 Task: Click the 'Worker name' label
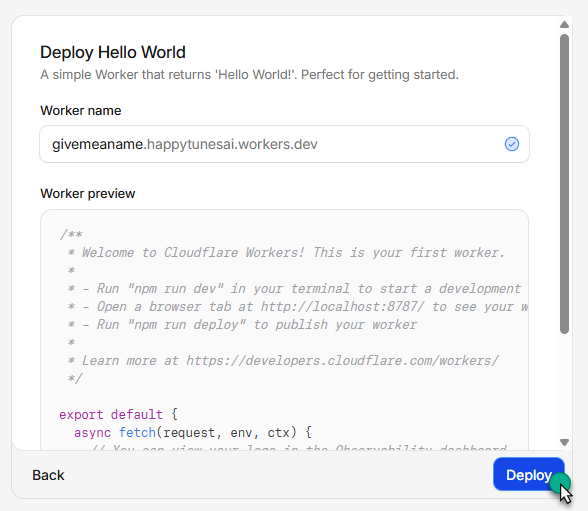tap(81, 111)
